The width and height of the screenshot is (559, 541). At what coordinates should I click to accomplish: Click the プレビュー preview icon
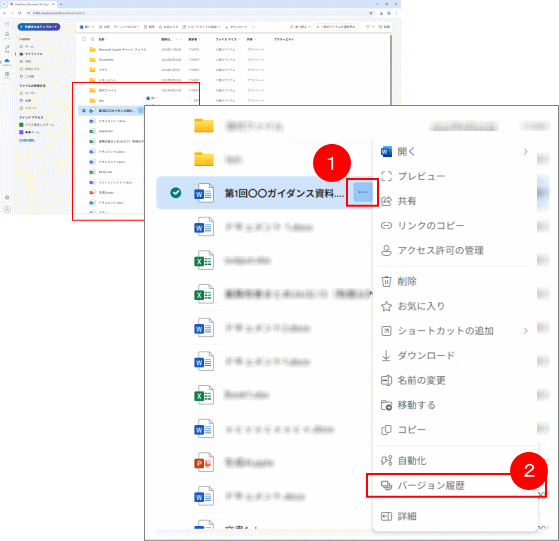tap(386, 176)
